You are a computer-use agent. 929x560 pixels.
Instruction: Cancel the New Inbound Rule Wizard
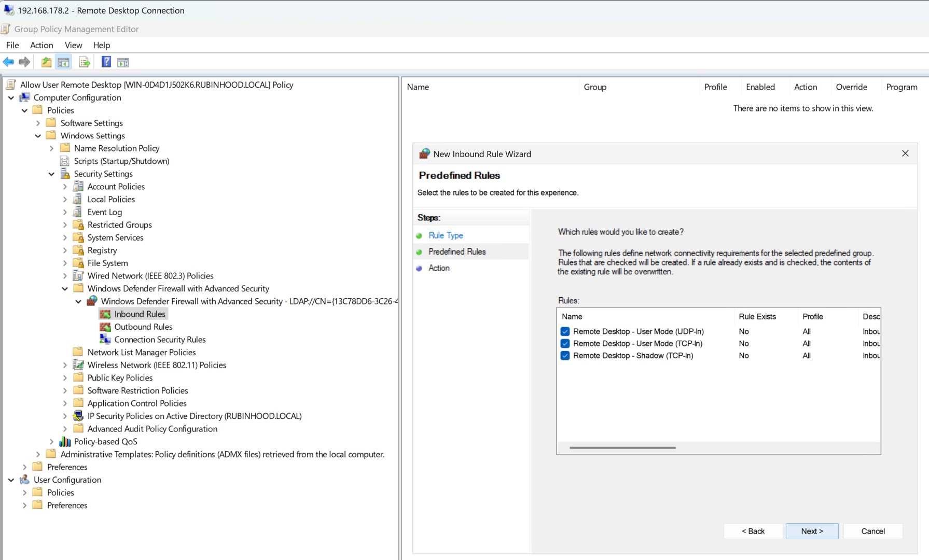[x=873, y=531]
